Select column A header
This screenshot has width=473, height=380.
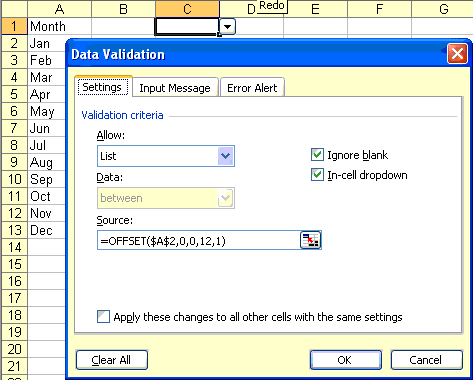point(59,9)
